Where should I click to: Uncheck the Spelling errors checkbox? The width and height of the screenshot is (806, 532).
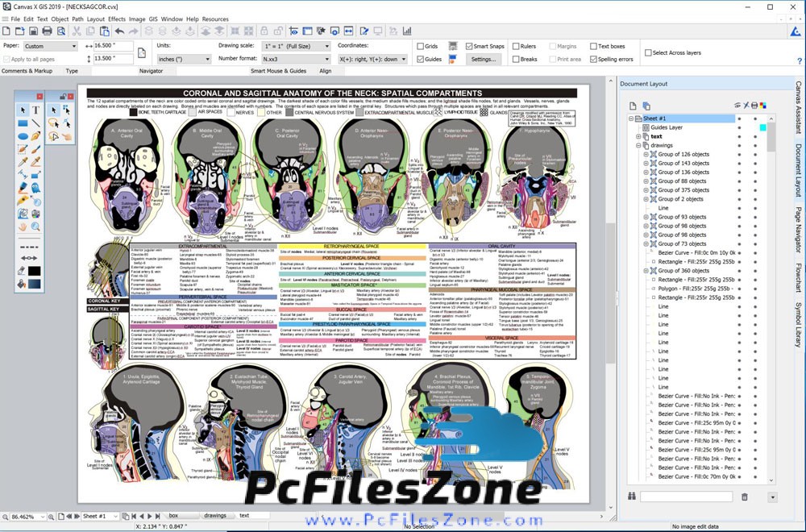coord(594,59)
